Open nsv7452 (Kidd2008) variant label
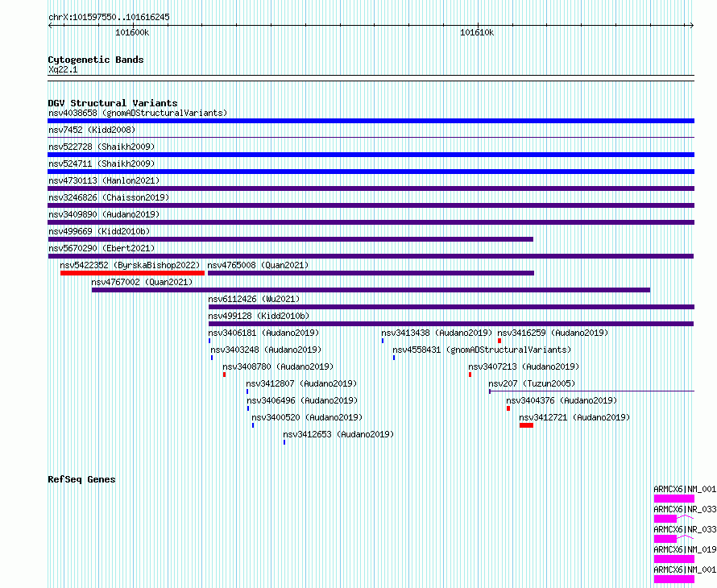 click(92, 130)
